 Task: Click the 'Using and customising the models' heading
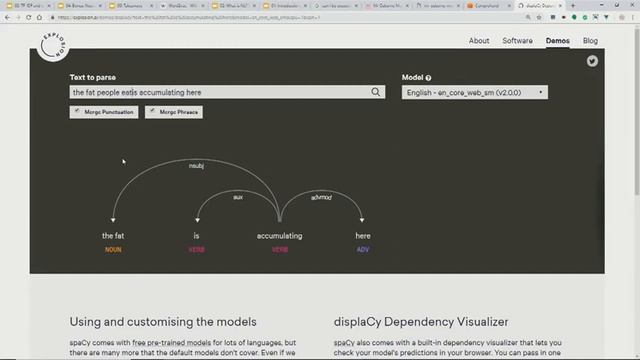click(x=163, y=322)
